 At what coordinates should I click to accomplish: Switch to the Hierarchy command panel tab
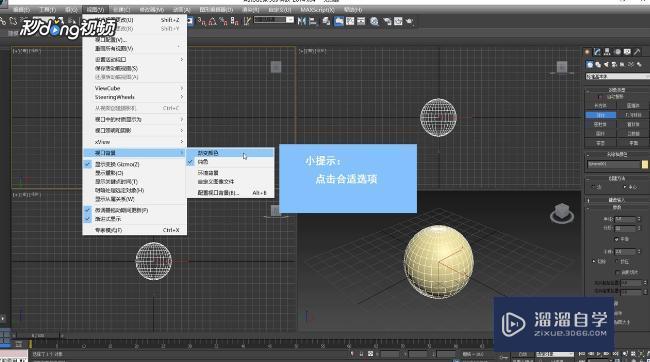click(x=607, y=52)
